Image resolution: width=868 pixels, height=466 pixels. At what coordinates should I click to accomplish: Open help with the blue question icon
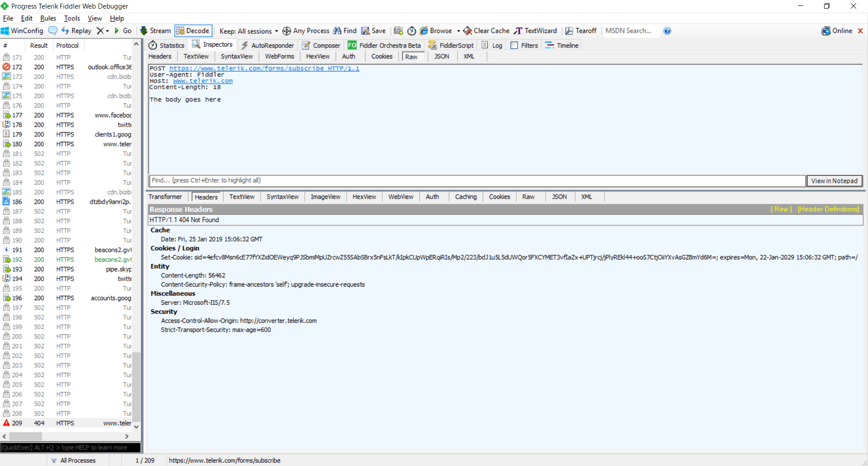click(667, 31)
